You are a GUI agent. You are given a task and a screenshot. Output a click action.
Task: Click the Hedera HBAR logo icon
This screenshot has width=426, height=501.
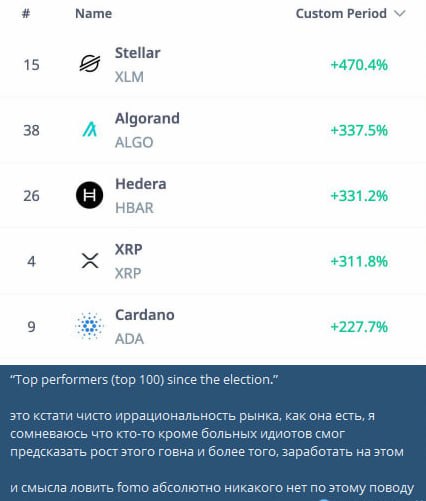pos(89,195)
